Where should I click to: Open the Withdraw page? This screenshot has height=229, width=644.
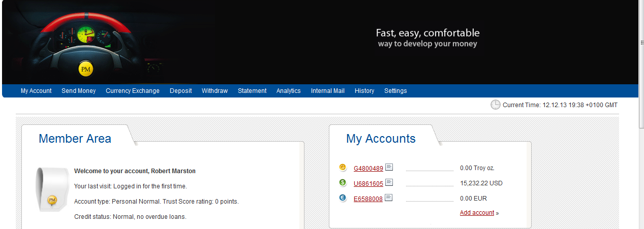click(x=214, y=91)
